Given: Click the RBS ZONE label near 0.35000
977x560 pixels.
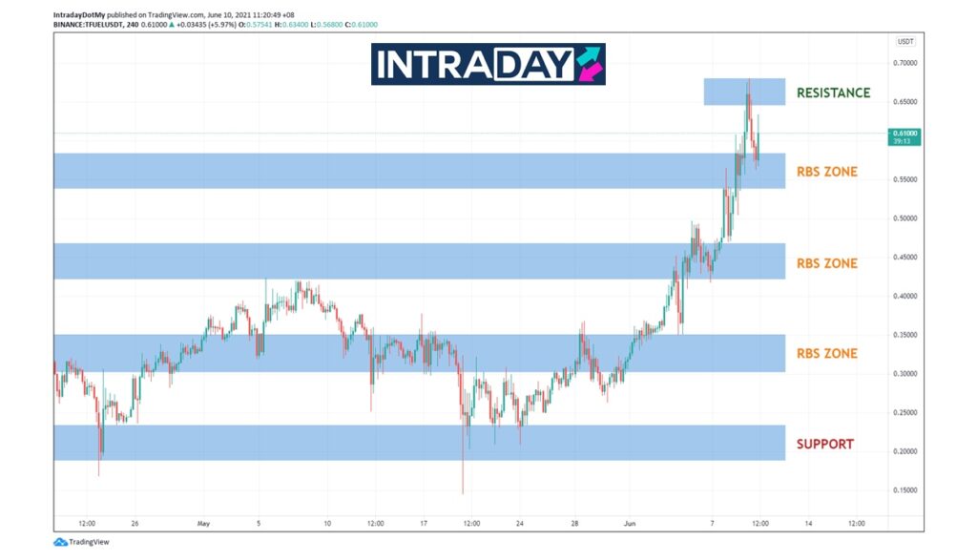Looking at the screenshot, I should tap(826, 353).
